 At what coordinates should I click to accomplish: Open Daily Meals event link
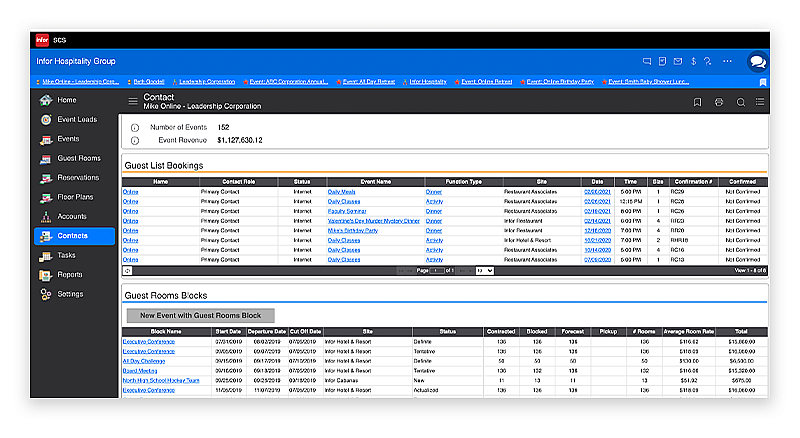[x=341, y=192]
